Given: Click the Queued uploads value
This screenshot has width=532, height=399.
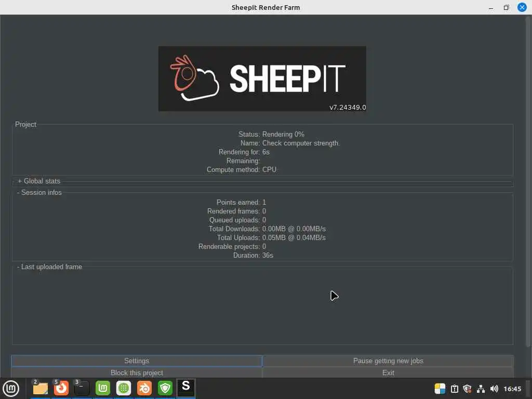Looking at the screenshot, I should click(x=264, y=220).
